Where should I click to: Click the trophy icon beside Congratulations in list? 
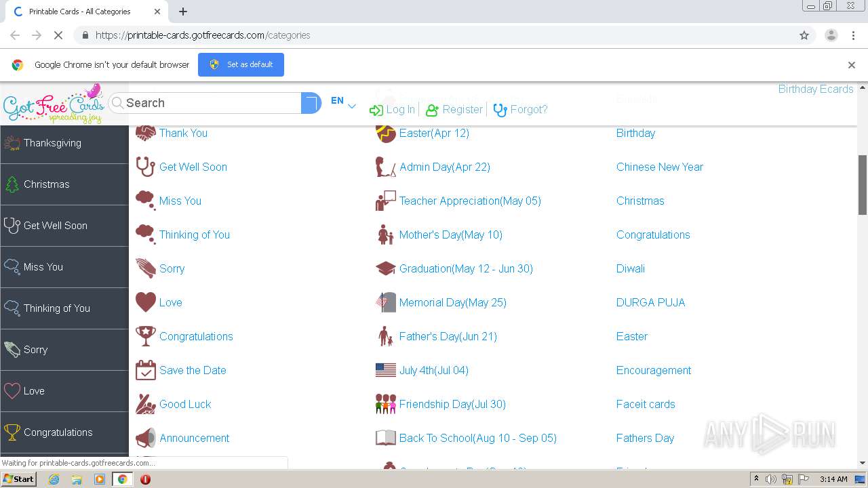(x=145, y=336)
